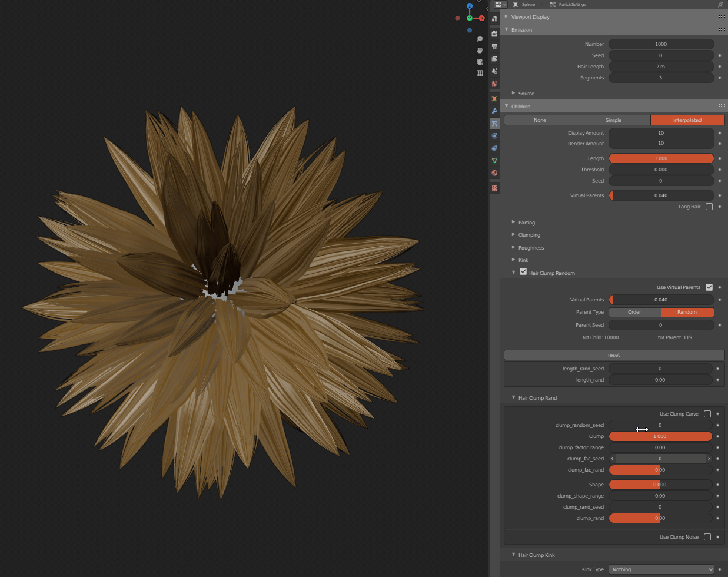The width and height of the screenshot is (728, 577).
Task: Select the Simple children type
Action: point(613,120)
